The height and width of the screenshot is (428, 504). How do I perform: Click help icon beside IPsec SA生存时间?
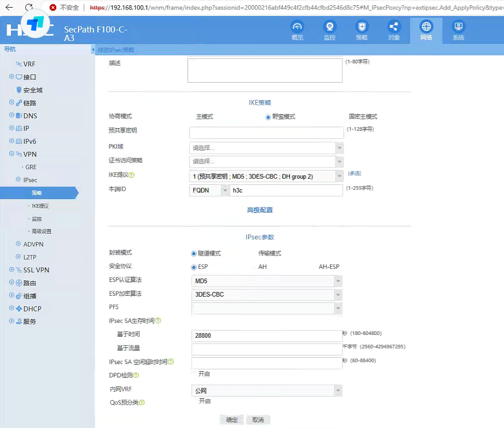point(158,321)
